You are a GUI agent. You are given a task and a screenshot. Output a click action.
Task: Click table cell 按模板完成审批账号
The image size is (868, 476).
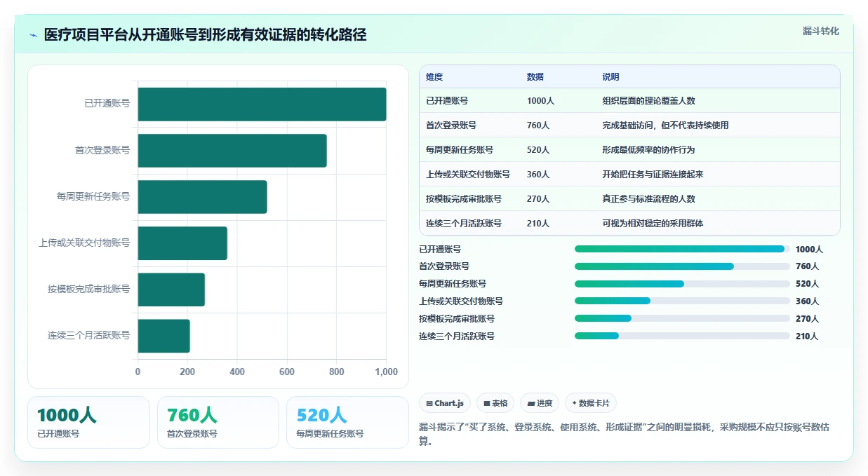click(x=464, y=199)
